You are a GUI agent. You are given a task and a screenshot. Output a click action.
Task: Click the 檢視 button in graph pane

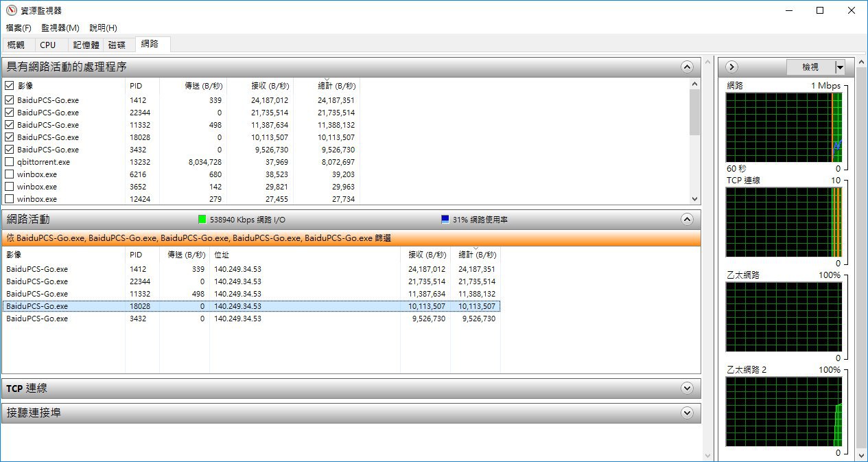point(810,67)
